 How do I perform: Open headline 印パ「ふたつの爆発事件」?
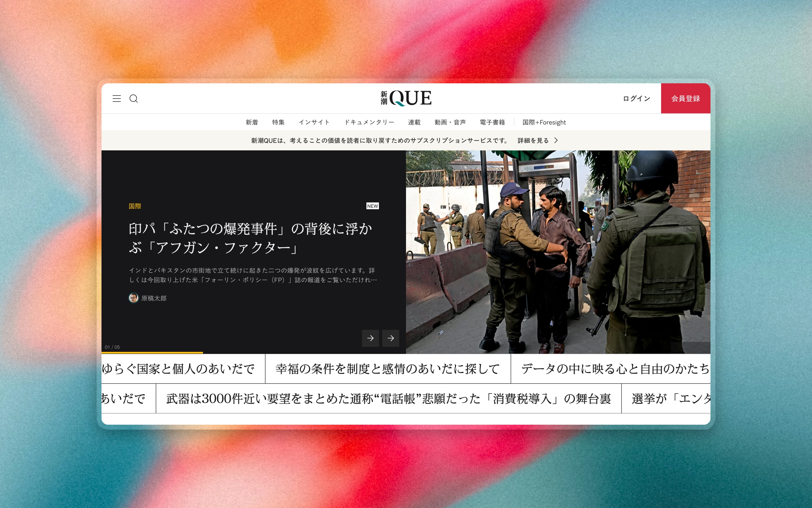(x=250, y=238)
